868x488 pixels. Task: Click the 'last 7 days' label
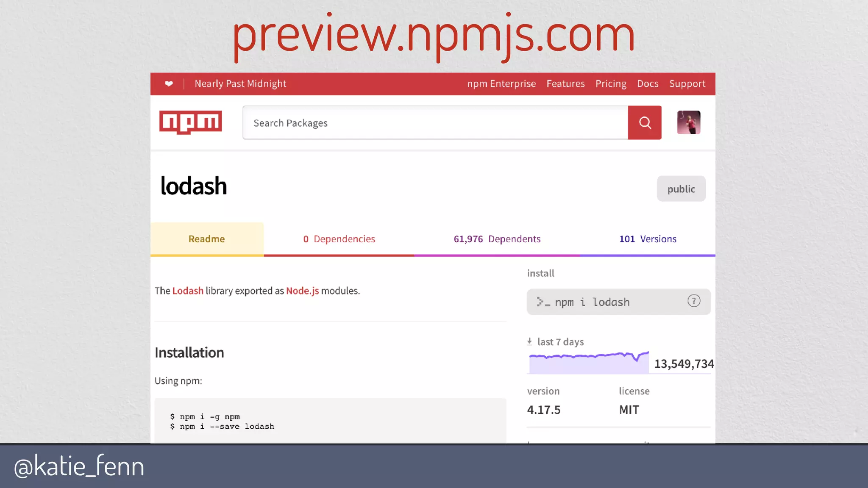tap(560, 342)
